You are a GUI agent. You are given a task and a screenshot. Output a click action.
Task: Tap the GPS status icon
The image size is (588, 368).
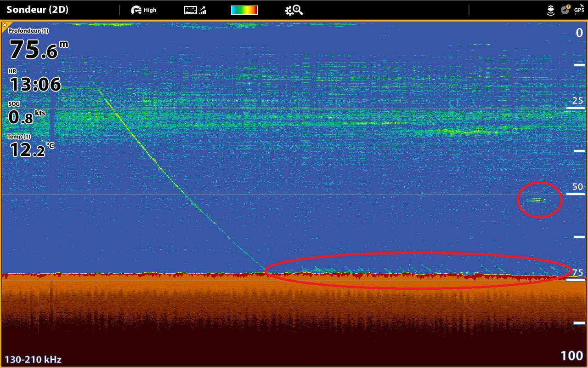coord(580,9)
